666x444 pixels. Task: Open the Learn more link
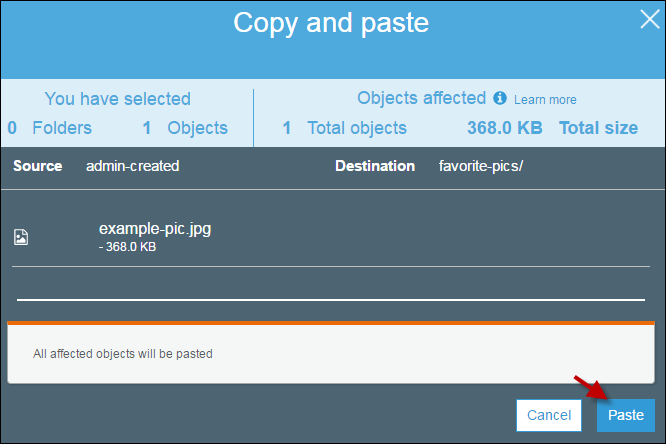pyautogui.click(x=545, y=100)
